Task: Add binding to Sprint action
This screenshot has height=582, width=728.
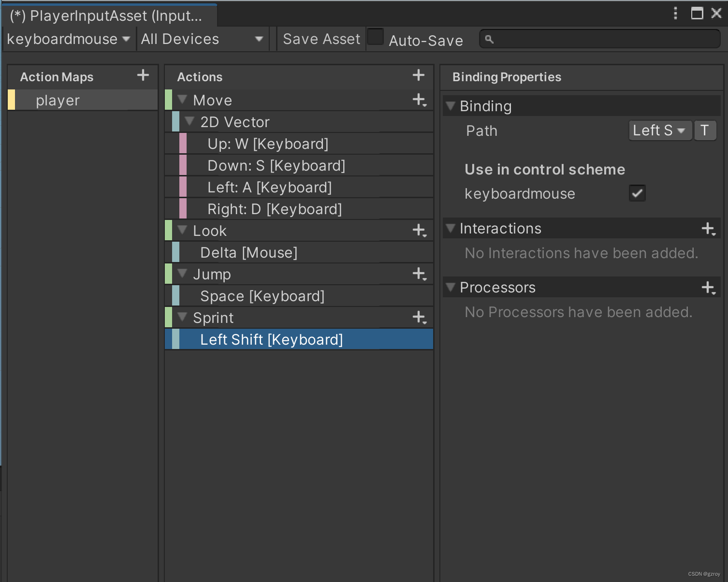Action: [x=420, y=318]
